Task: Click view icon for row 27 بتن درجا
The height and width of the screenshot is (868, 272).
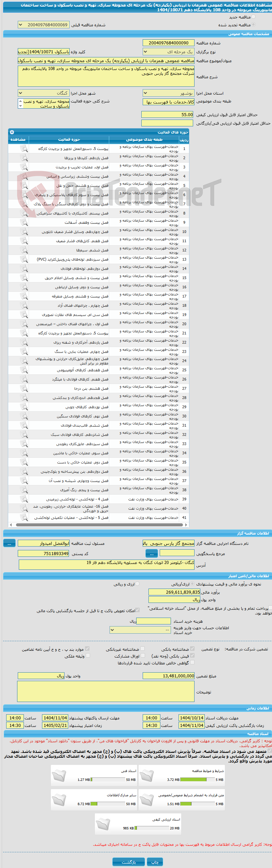Action: [24, 388]
